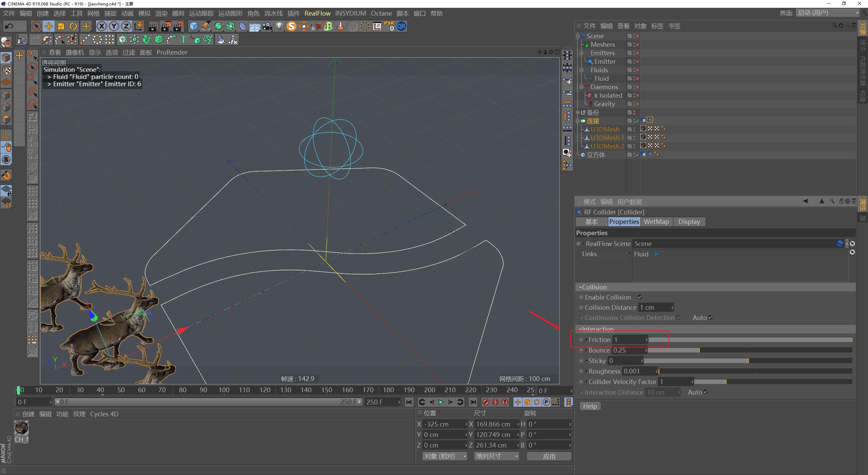
Task: Select the Rotate tool
Action: tap(73, 26)
